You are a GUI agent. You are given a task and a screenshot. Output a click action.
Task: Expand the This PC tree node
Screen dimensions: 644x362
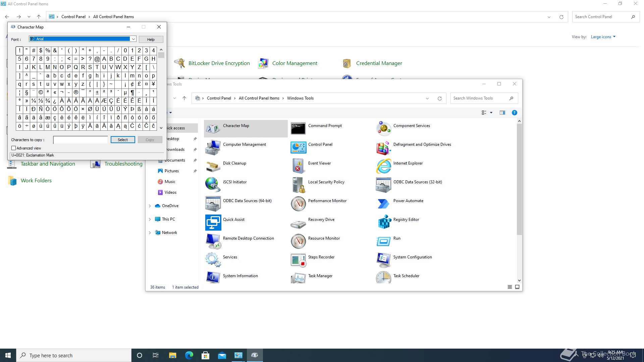click(x=150, y=219)
